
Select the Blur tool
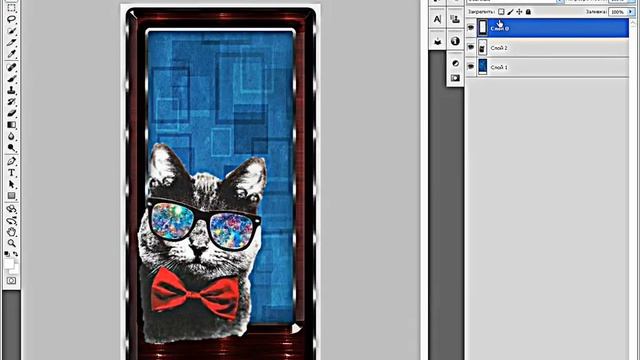point(11,136)
